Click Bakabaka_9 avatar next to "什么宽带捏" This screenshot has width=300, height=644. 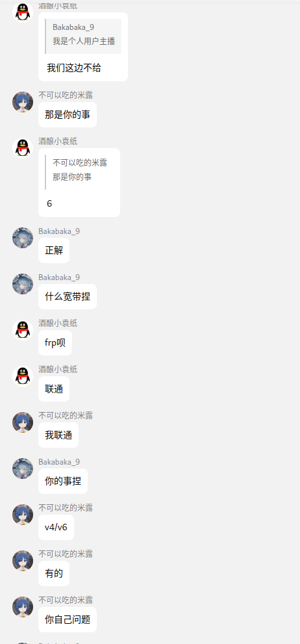[23, 284]
